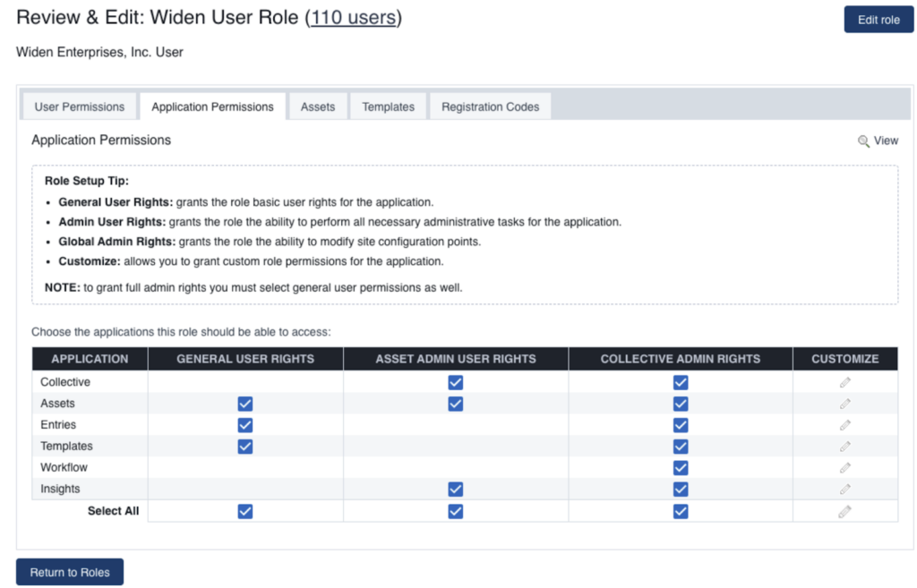Open the Templates tab
Viewport: 917px width, 588px height.
388,107
